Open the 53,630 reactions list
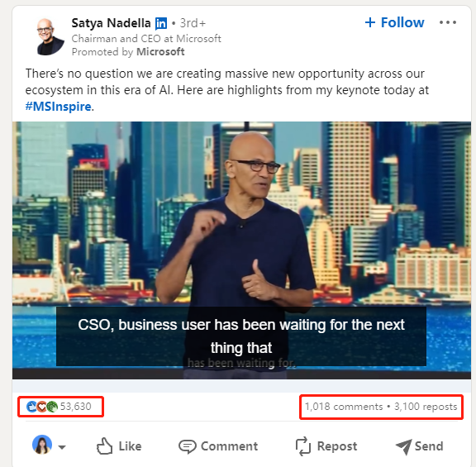 click(75, 407)
